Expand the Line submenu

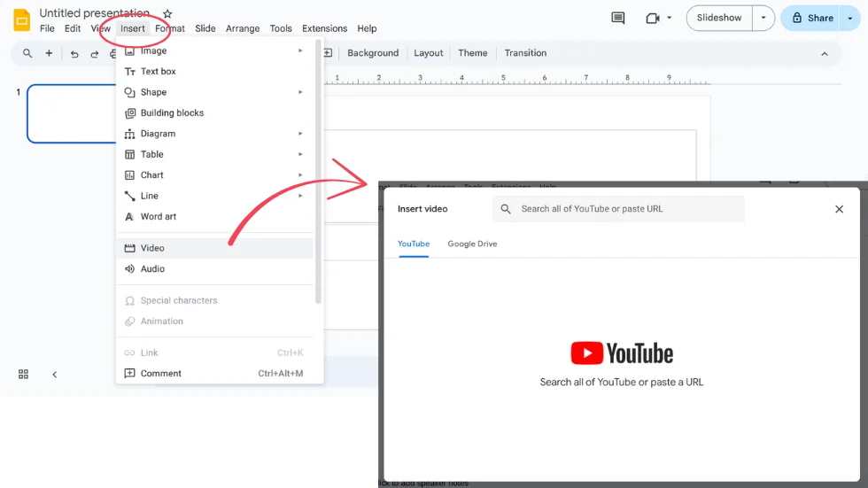214,196
